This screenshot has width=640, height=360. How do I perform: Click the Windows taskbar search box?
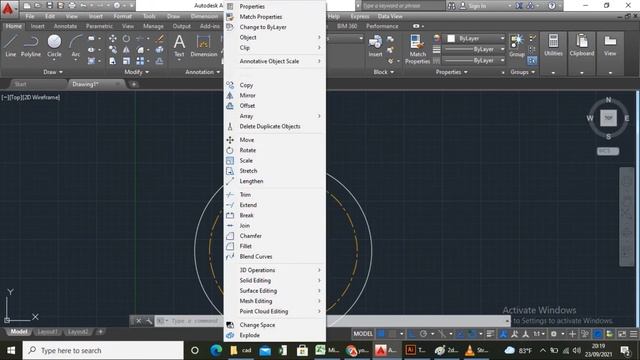coord(103,350)
